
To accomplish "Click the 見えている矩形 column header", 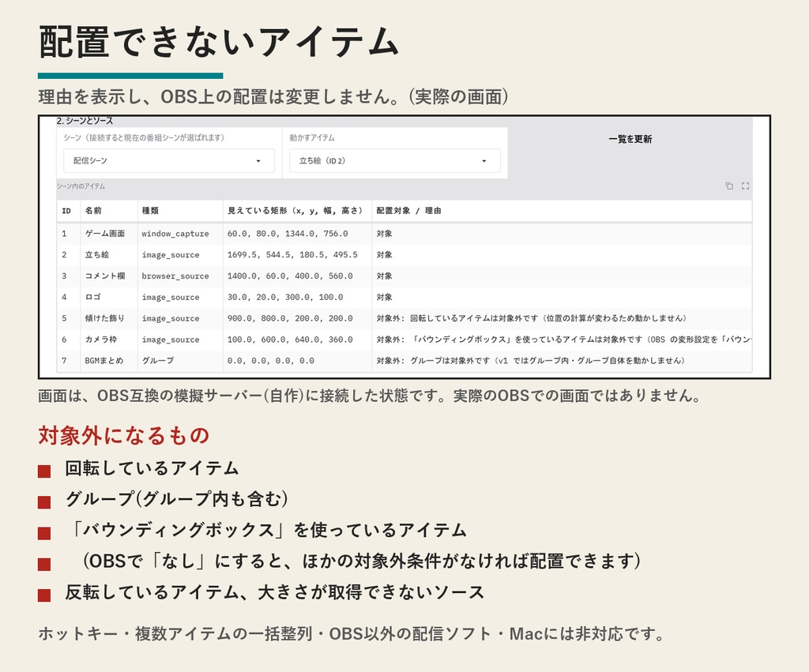I will pyautogui.click(x=297, y=210).
